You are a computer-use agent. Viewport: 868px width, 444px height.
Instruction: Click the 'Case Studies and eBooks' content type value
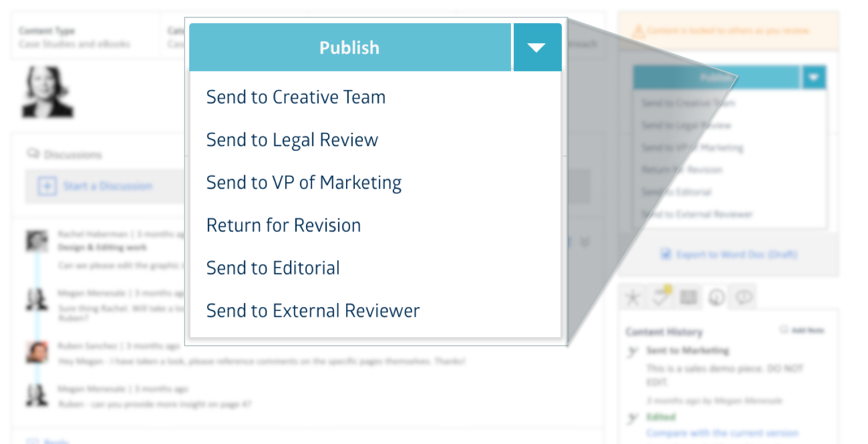(75, 44)
